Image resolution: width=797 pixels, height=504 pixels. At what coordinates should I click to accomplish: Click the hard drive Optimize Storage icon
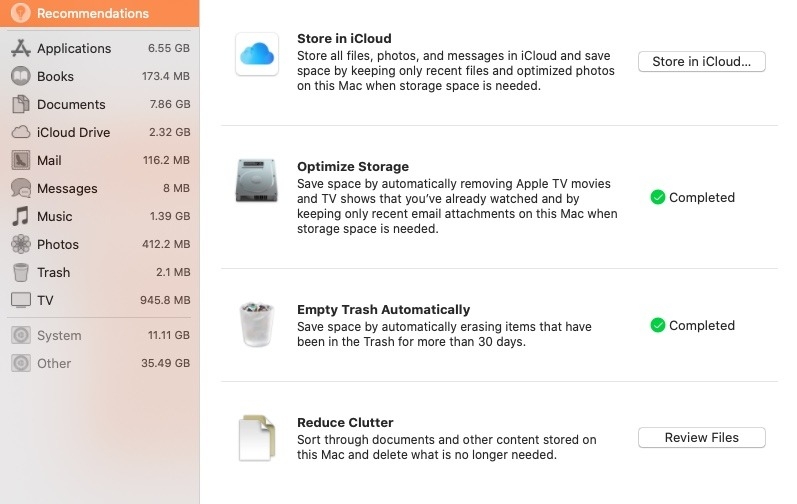pos(257,180)
